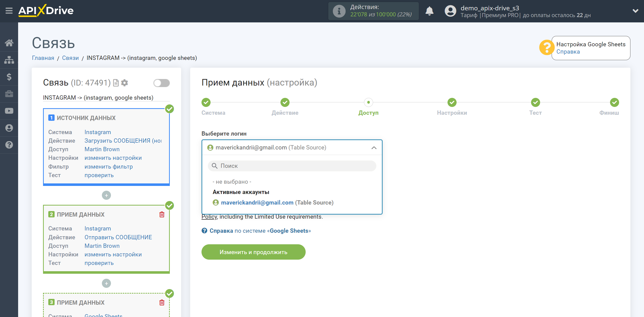Go to the Тест step
This screenshot has height=317, width=644.
[x=535, y=102]
